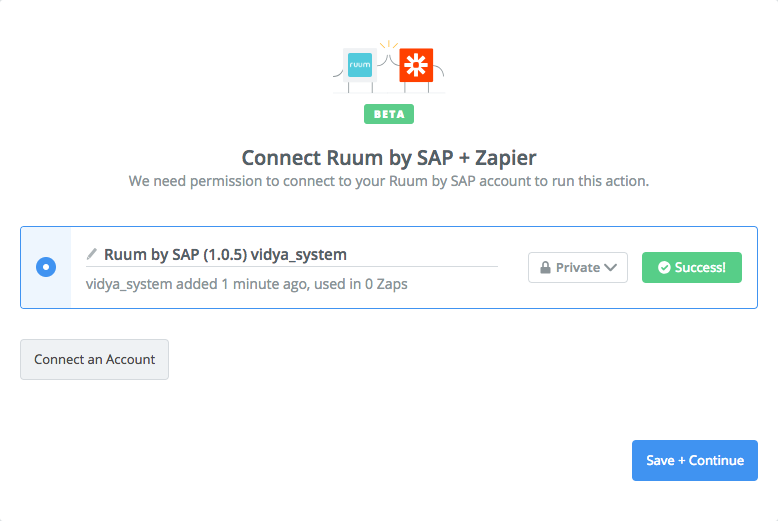This screenshot has width=778, height=521.
Task: Expand the chevron arrow next to Private
Action: click(x=611, y=267)
